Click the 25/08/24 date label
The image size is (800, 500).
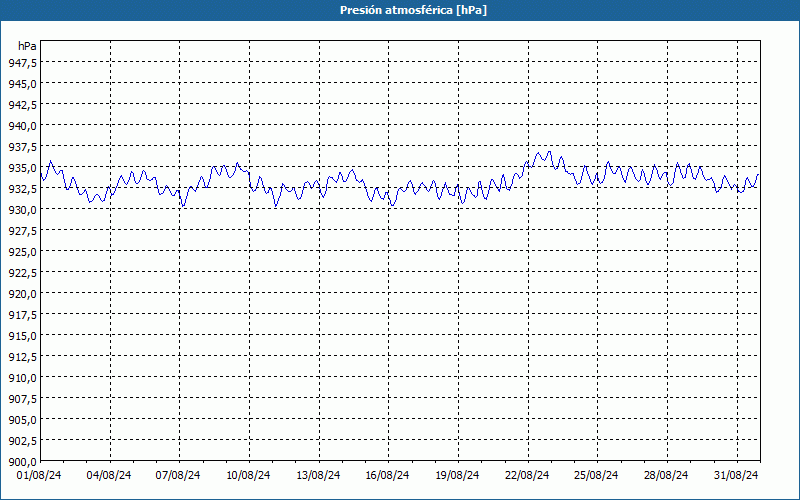tap(596, 475)
